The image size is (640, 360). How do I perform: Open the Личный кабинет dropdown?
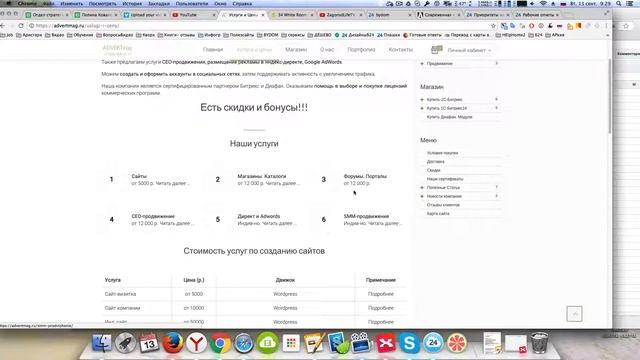tap(469, 50)
